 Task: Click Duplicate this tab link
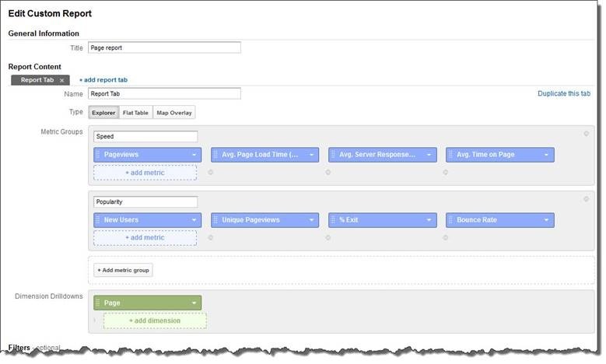pyautogui.click(x=564, y=93)
